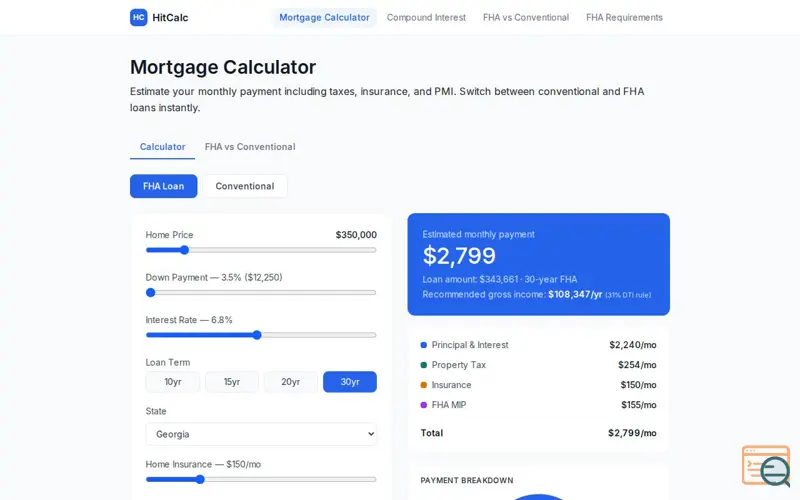Viewport: 800px width, 500px height.
Task: Open FHA Requirements nav item
Action: [624, 17]
